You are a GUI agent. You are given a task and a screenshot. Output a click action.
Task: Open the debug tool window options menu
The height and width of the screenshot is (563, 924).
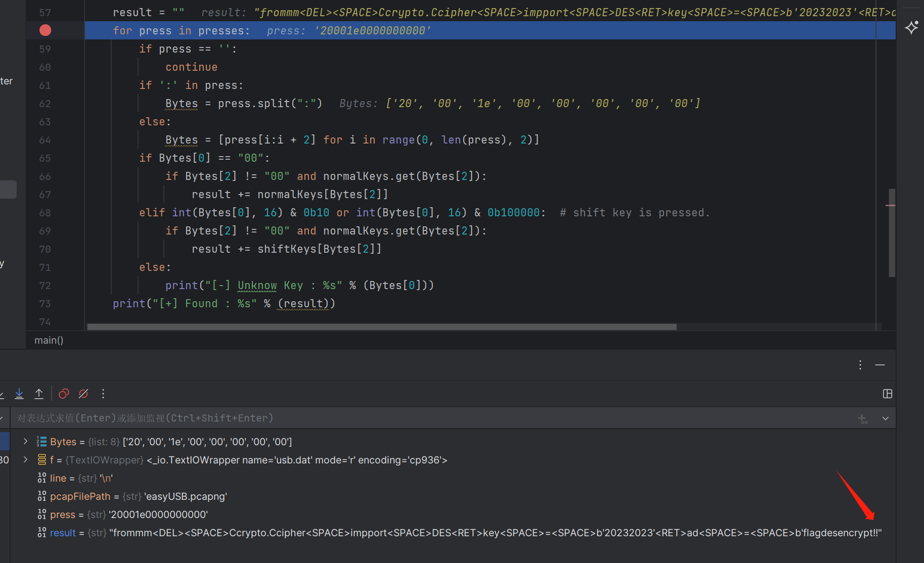pyautogui.click(x=860, y=365)
